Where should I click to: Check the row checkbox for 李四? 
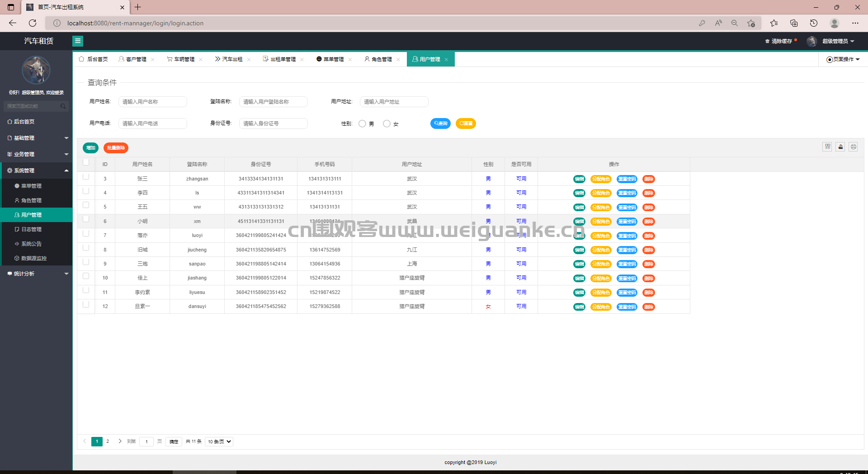[86, 191]
